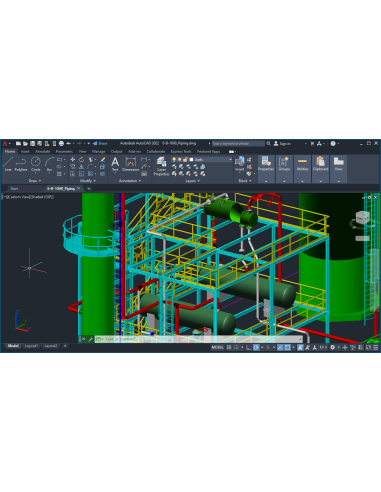
Task: Open Layer Properties manager
Action: [x=161, y=166]
